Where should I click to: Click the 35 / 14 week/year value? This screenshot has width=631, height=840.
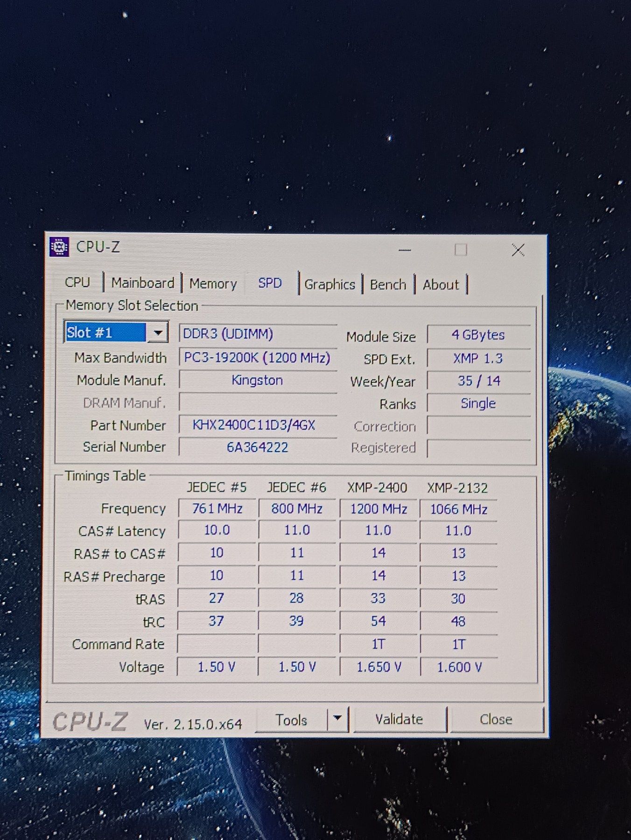point(478,381)
